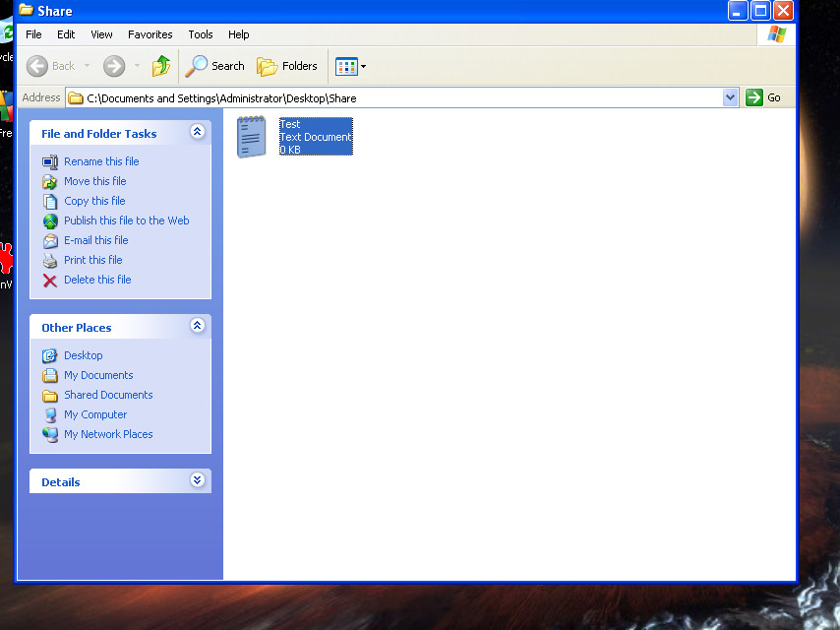Image resolution: width=840 pixels, height=630 pixels.
Task: Go to Desktop in Other Places
Action: click(83, 355)
